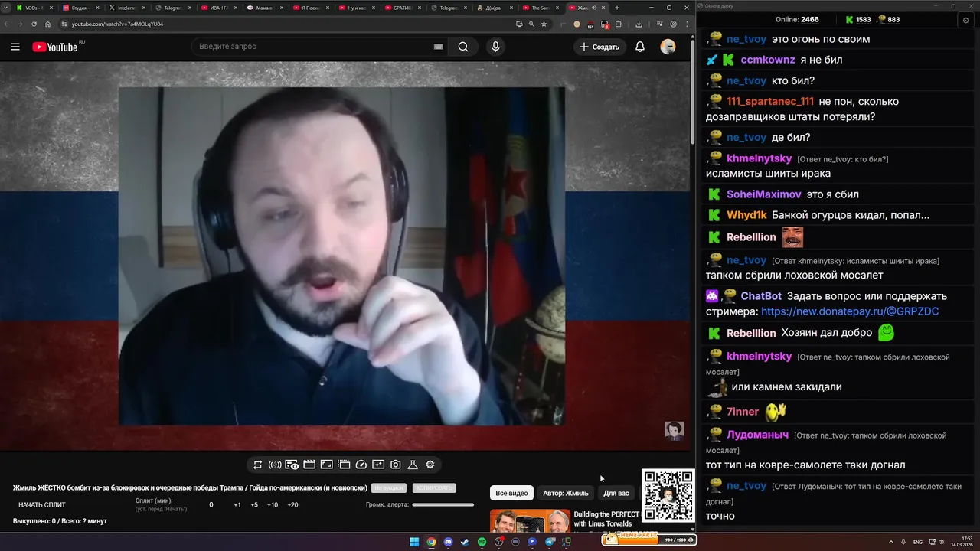This screenshot has width=980, height=551.
Task: Click the Chrome address bar URL
Action: tap(117, 24)
